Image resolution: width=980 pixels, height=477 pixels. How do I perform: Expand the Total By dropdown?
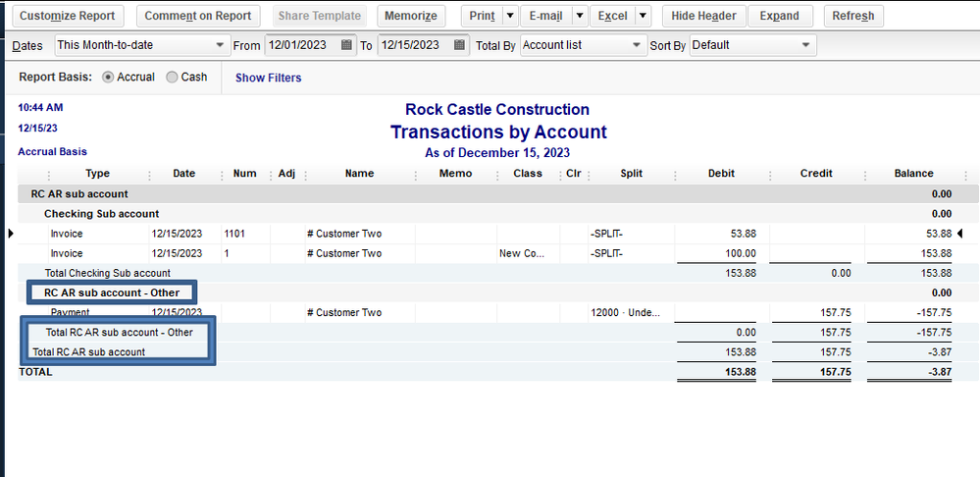(x=638, y=45)
